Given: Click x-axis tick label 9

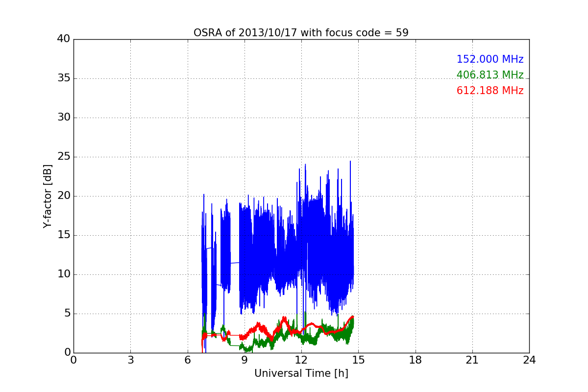Looking at the screenshot, I should [245, 360].
